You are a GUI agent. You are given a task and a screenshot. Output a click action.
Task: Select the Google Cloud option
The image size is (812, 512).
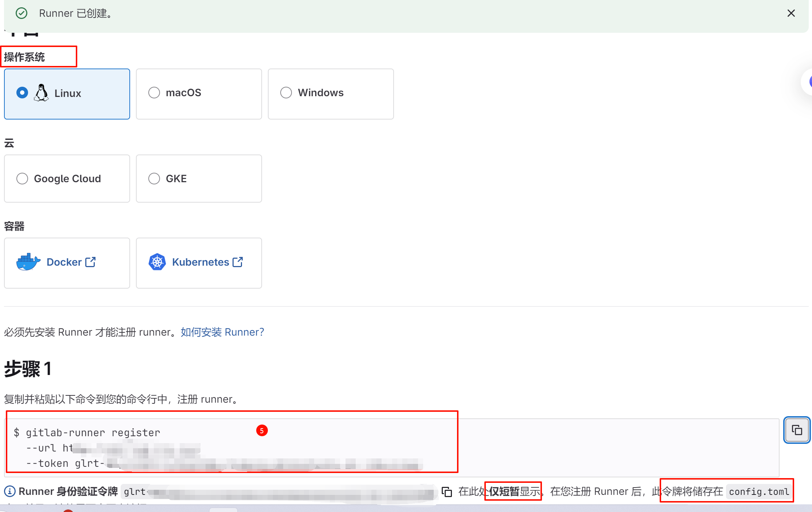pyautogui.click(x=22, y=179)
